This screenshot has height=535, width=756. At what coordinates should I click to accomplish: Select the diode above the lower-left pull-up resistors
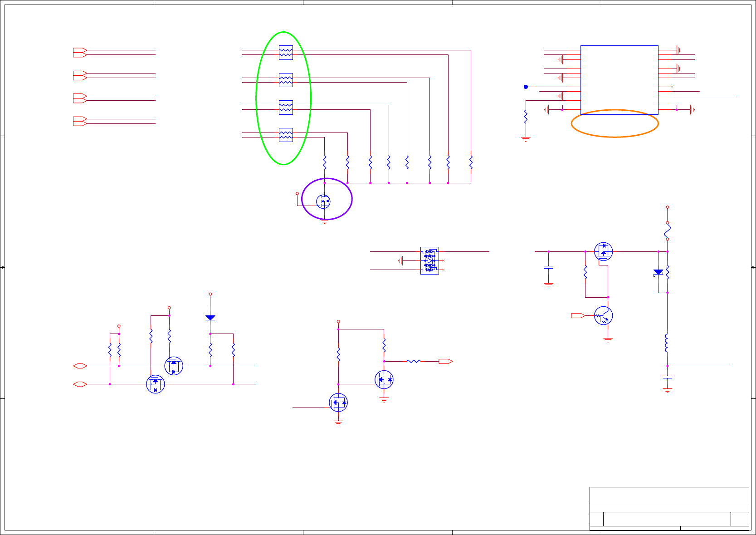click(210, 318)
